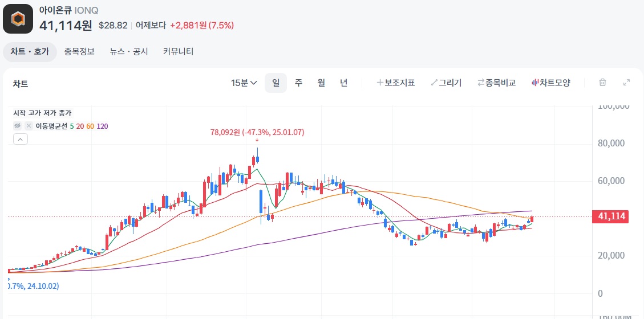The width and height of the screenshot is (644, 319).
Task: Click the IonQ stock logo icon
Action: (18, 19)
